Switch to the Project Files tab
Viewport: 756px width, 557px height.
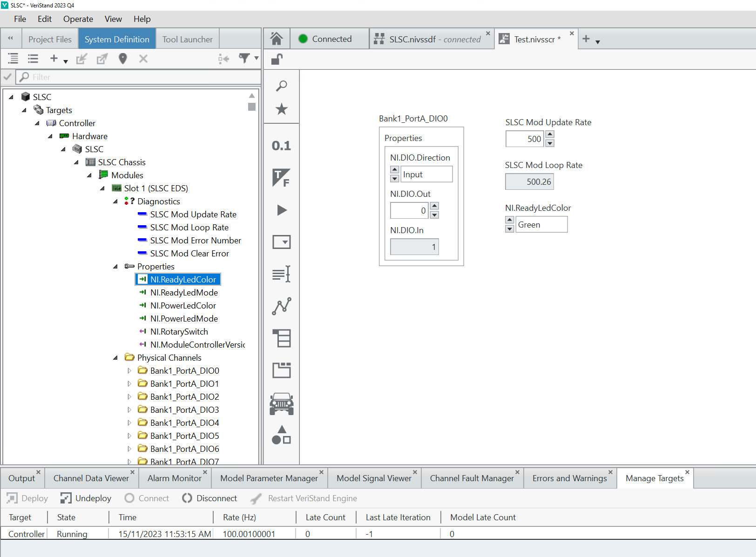[x=50, y=40]
